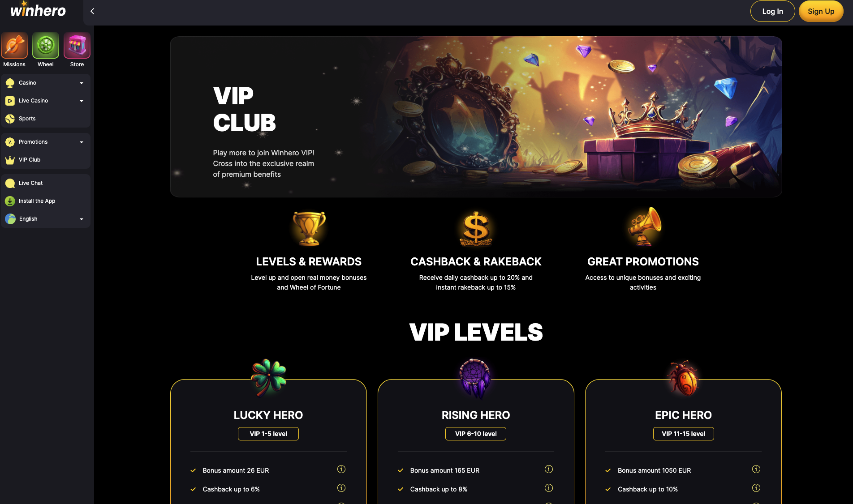Open the Missions icon
The height and width of the screenshot is (504, 853).
(14, 46)
